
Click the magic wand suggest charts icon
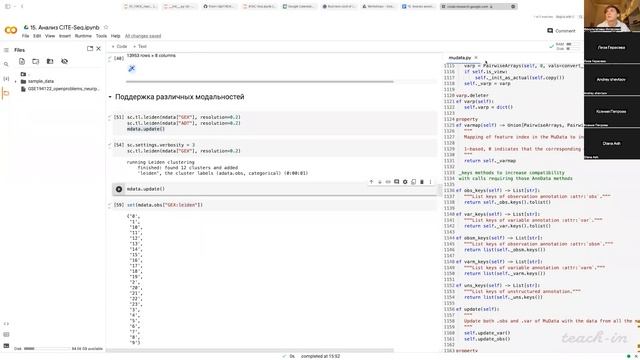point(131,69)
